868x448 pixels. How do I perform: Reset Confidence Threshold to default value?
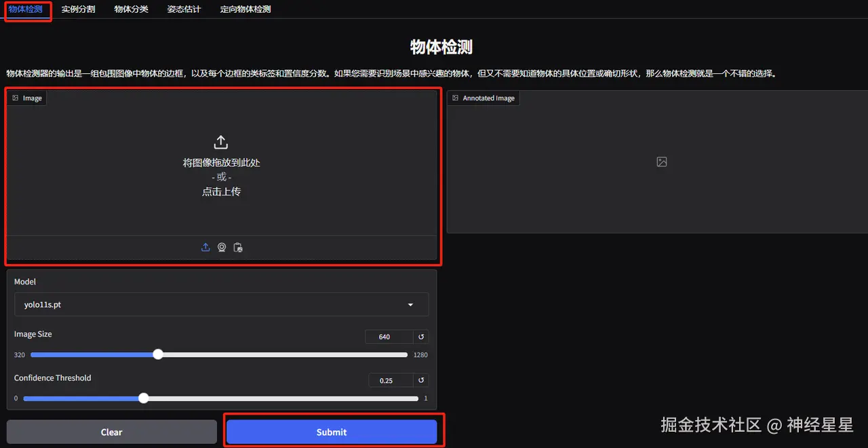click(420, 380)
